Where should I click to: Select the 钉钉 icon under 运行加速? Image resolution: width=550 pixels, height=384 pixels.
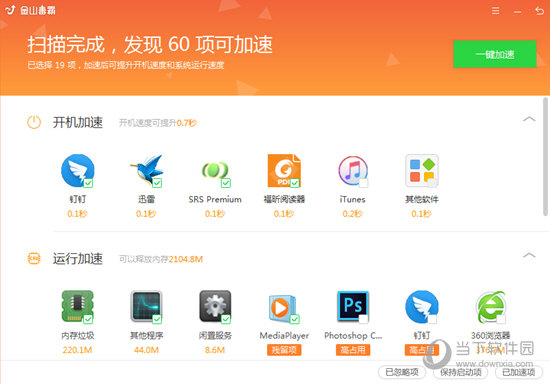[x=422, y=307]
